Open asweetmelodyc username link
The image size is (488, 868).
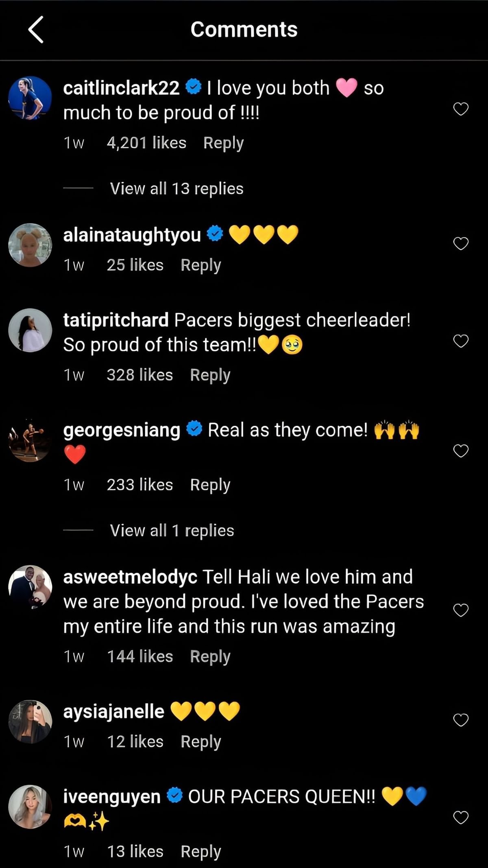click(x=130, y=577)
